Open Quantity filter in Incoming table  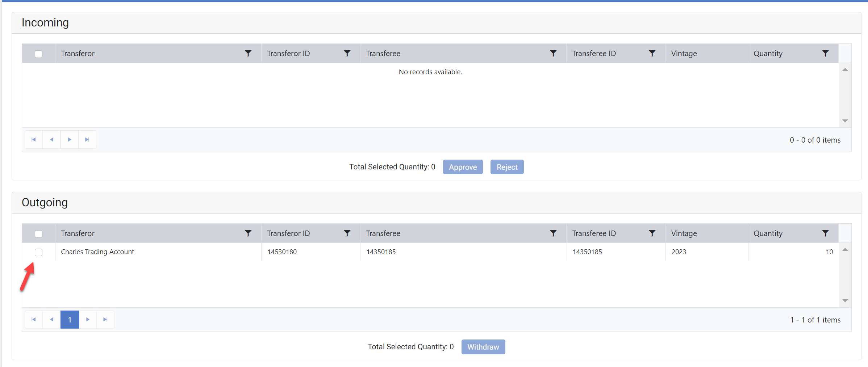point(825,54)
